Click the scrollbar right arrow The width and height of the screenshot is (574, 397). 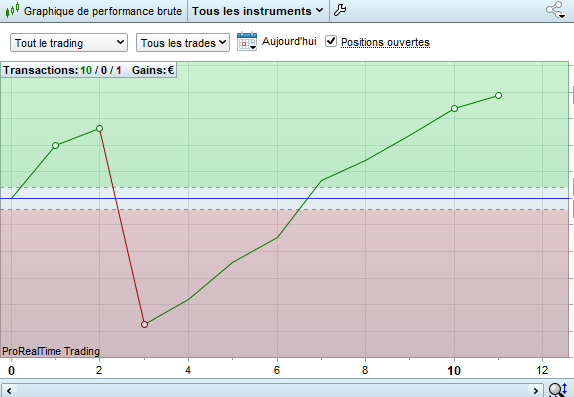click(536, 391)
